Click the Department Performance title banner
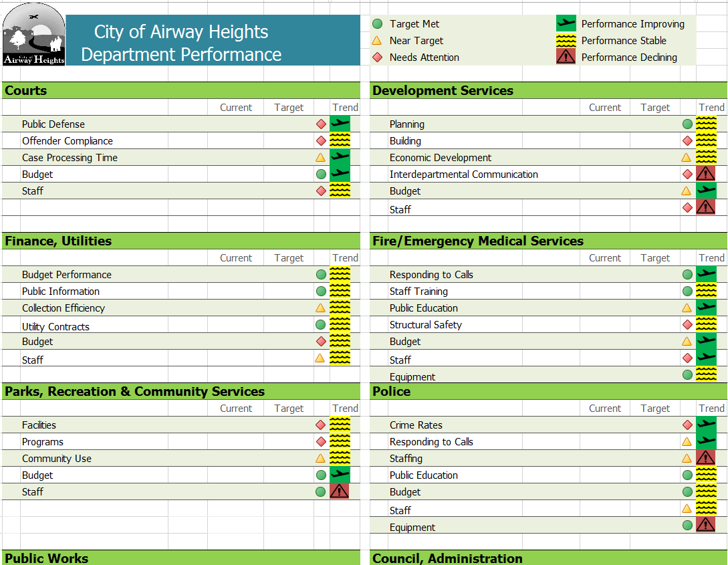The height and width of the screenshot is (565, 728). 213,40
